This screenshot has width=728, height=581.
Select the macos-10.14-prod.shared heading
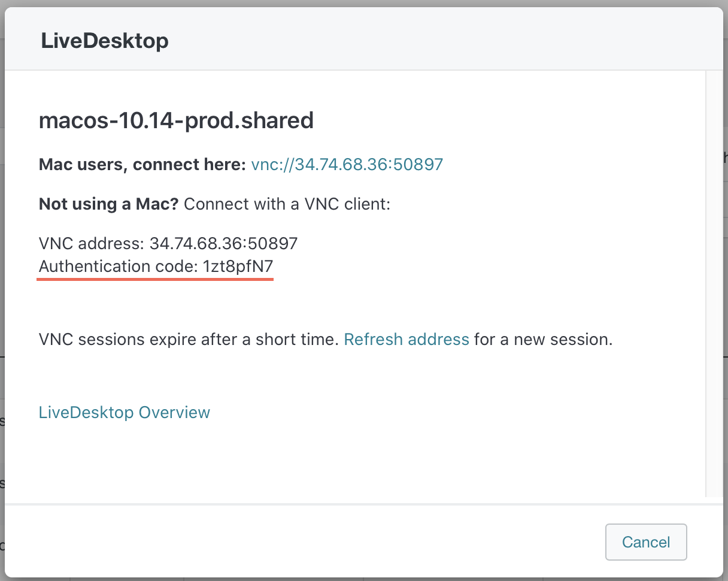click(x=176, y=120)
